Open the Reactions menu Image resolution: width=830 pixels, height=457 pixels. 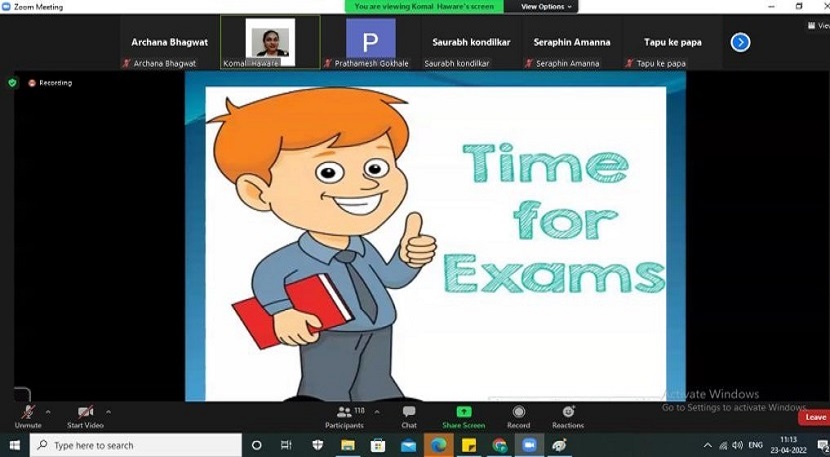click(x=568, y=415)
